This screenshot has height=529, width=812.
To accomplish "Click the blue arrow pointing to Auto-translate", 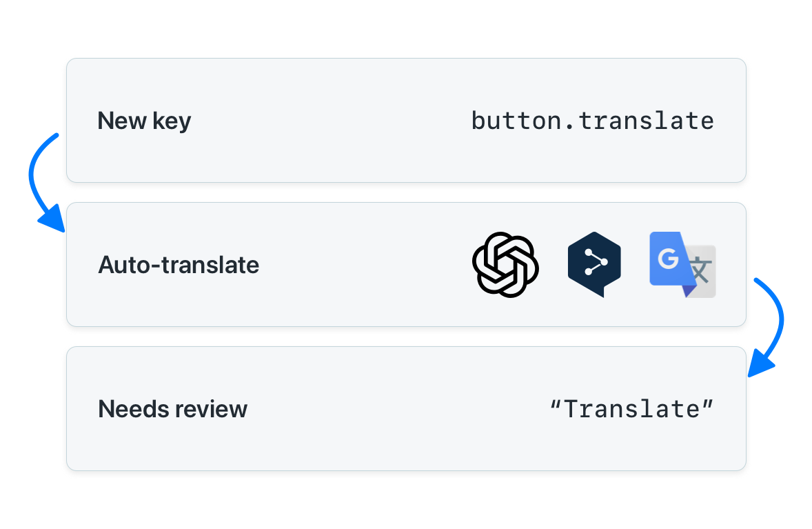I will tap(45, 182).
